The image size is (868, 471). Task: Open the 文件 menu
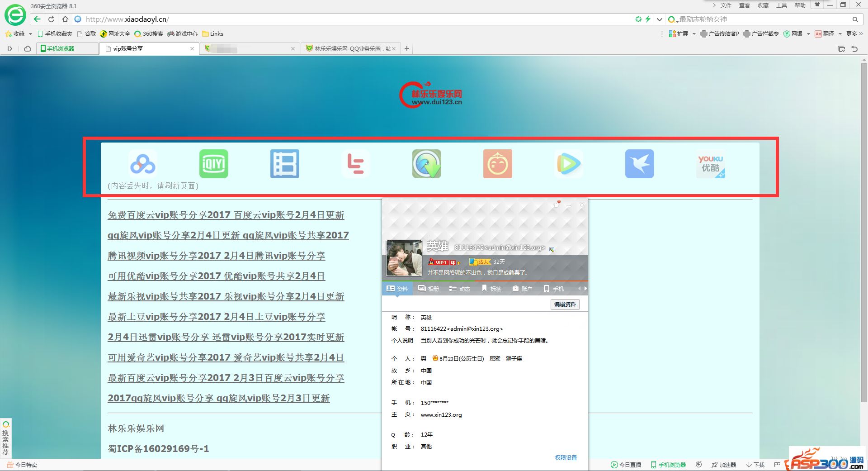click(x=726, y=5)
